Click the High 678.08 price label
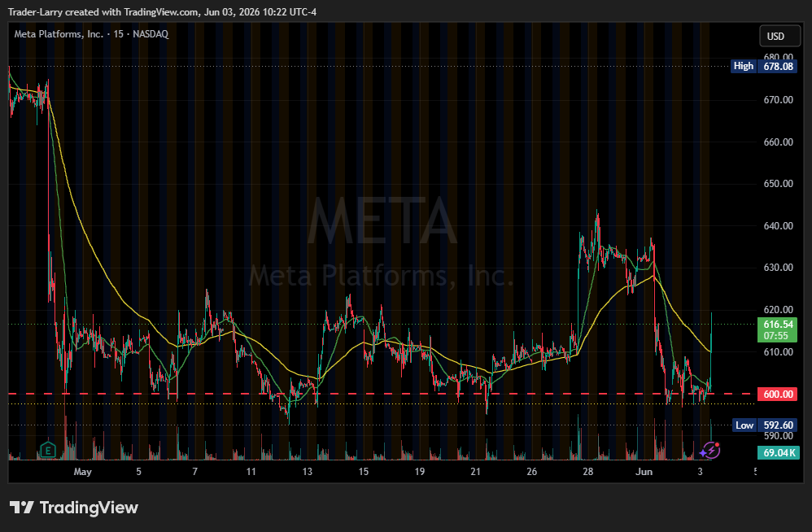The width and height of the screenshot is (812, 532). coord(763,66)
